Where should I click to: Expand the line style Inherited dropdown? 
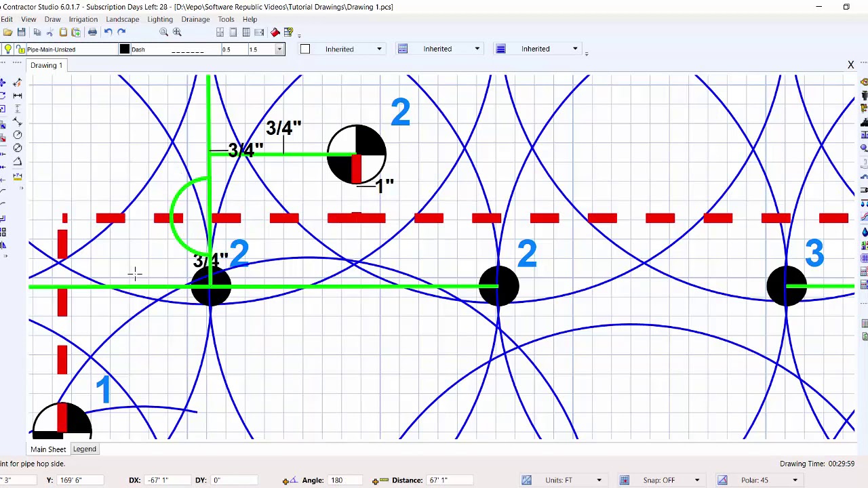pyautogui.click(x=477, y=49)
